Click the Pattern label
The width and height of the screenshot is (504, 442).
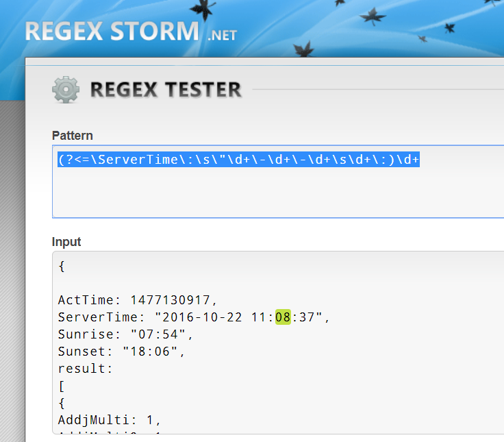72,136
